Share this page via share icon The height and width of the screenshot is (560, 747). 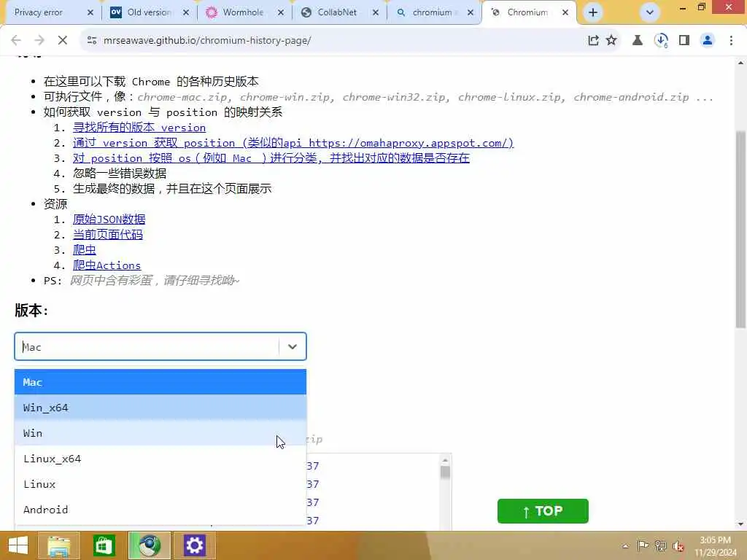pyautogui.click(x=593, y=41)
